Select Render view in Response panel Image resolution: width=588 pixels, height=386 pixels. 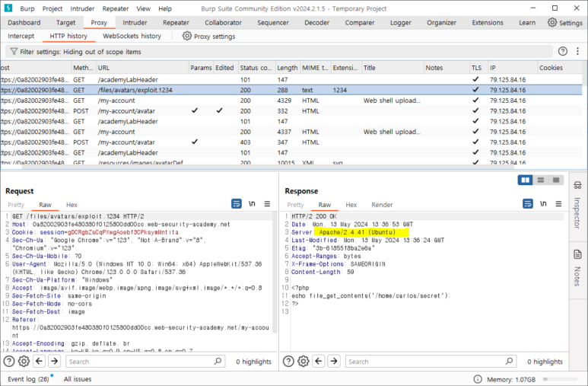[382, 205]
